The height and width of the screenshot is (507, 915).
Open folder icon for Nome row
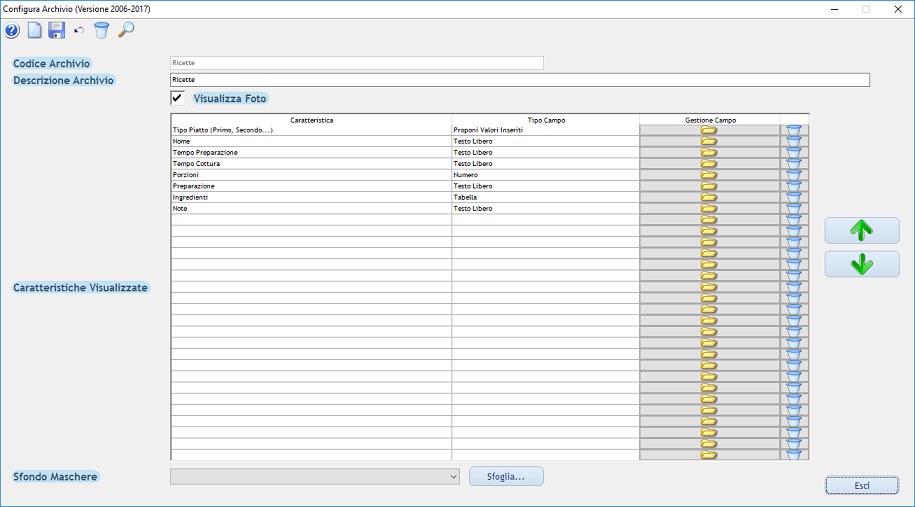click(x=709, y=141)
